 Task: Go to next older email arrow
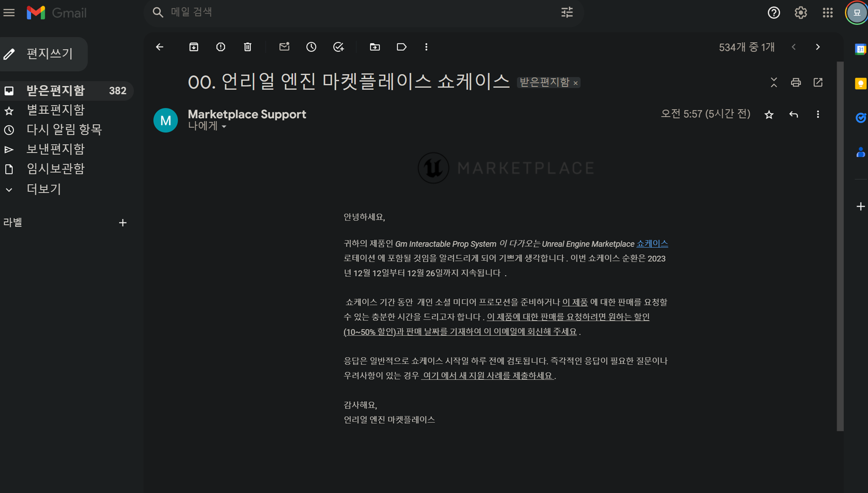[x=818, y=47]
